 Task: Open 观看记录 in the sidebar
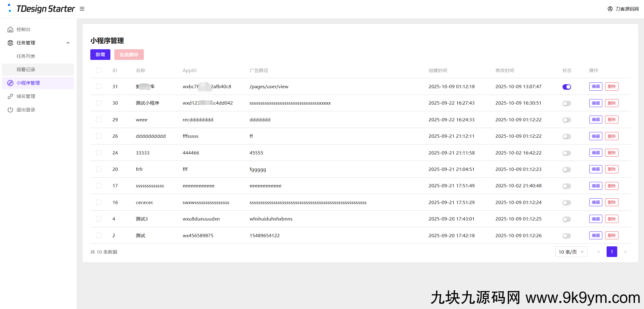point(26,70)
